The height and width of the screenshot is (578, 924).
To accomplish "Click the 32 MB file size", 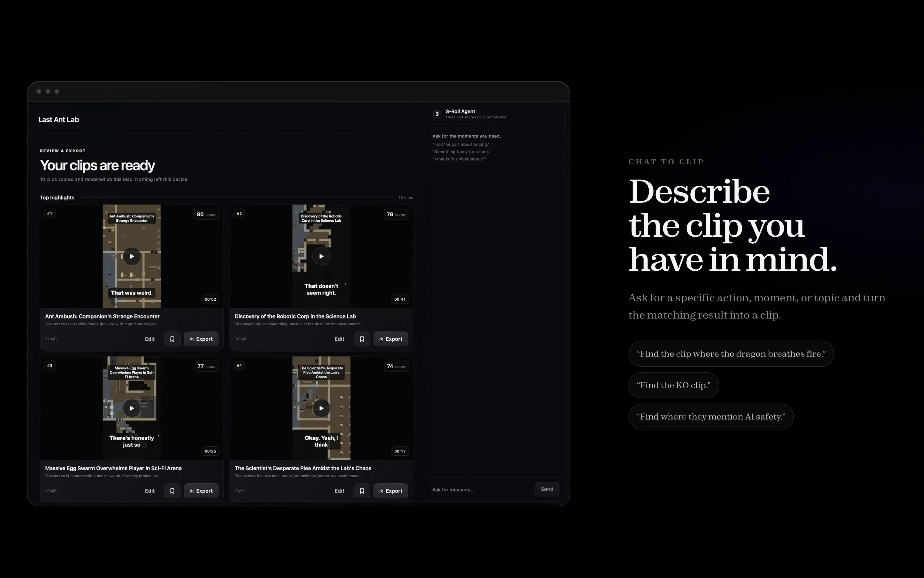I will 51,339.
